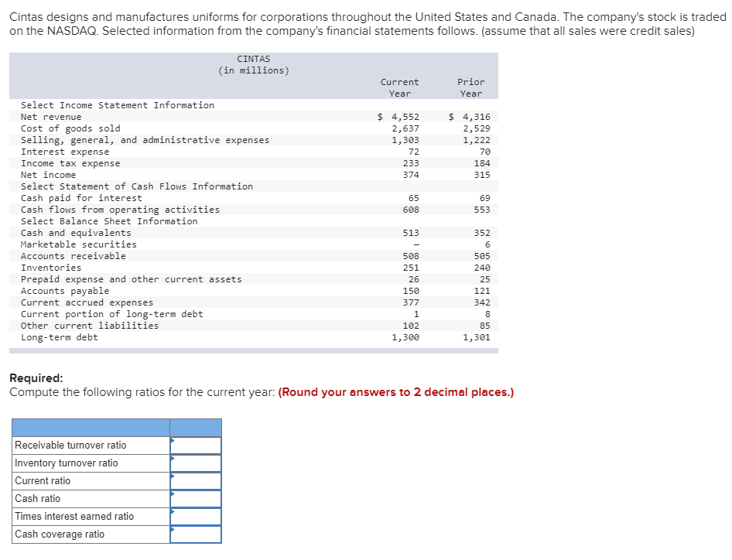
Task: Click operating cash flows value 608
Action: tap(411, 210)
